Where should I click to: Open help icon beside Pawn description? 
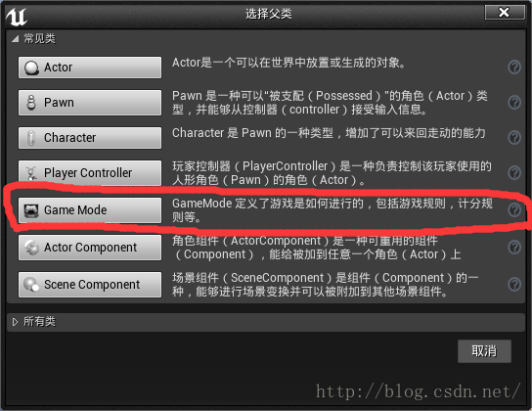[x=514, y=102]
